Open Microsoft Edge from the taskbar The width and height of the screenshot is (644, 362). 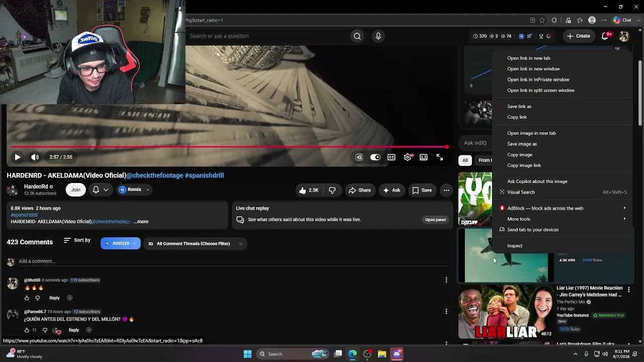tap(353, 354)
